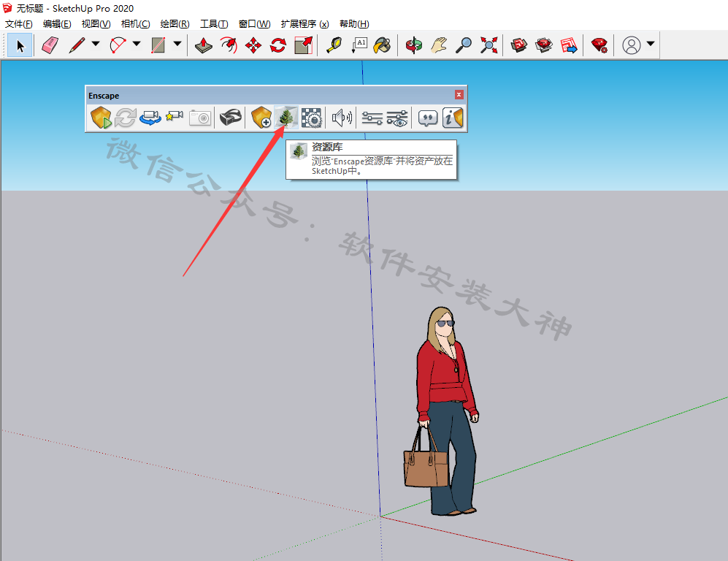Activate the Arc tool

pos(118,45)
